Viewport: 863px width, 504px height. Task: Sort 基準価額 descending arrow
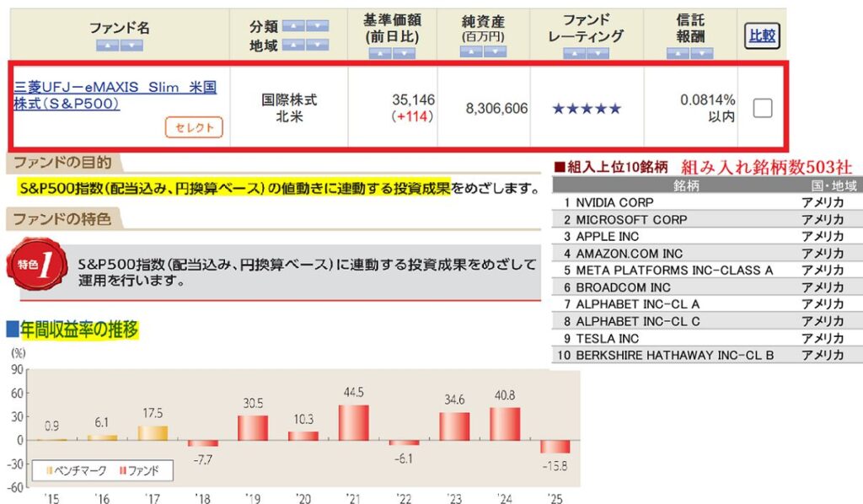coord(404,53)
